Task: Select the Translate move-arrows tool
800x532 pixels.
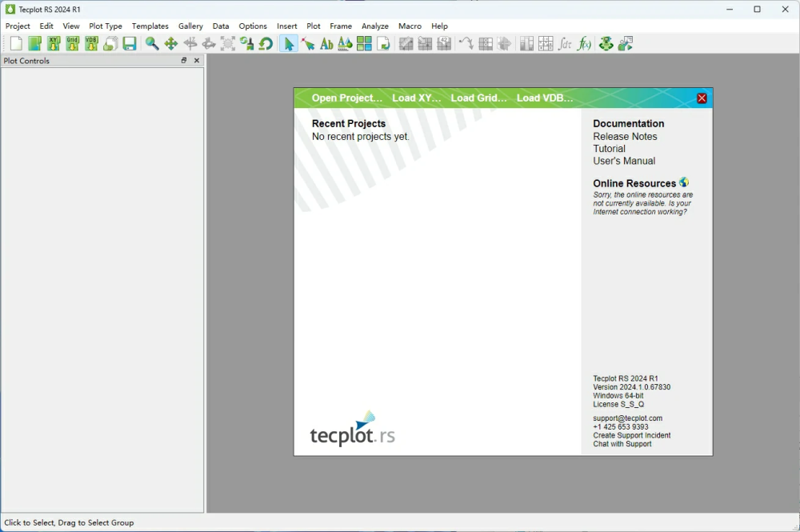Action: coord(171,44)
